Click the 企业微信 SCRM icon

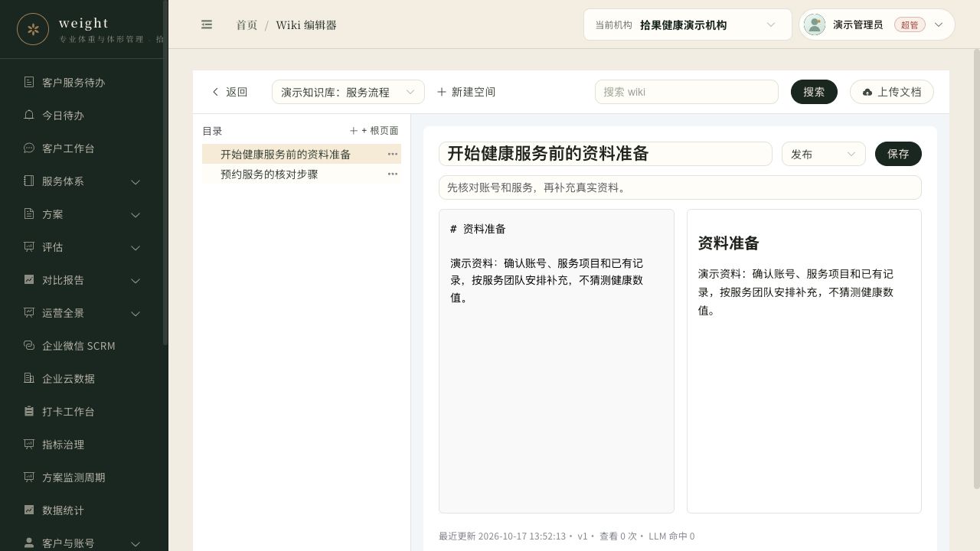29,345
